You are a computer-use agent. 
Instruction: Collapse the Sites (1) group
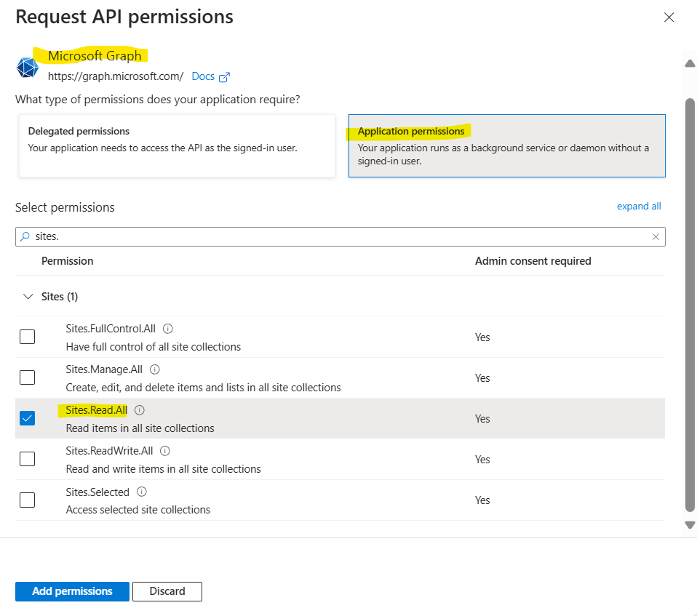click(x=28, y=297)
